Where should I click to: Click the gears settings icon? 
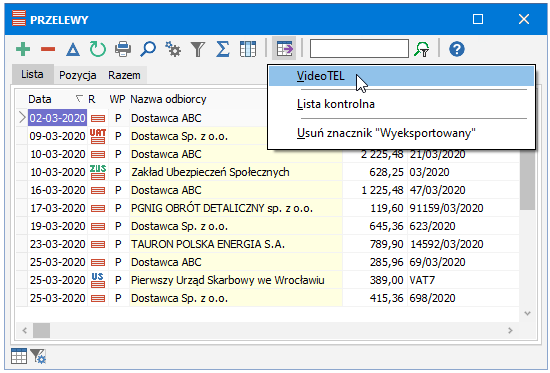pyautogui.click(x=173, y=49)
